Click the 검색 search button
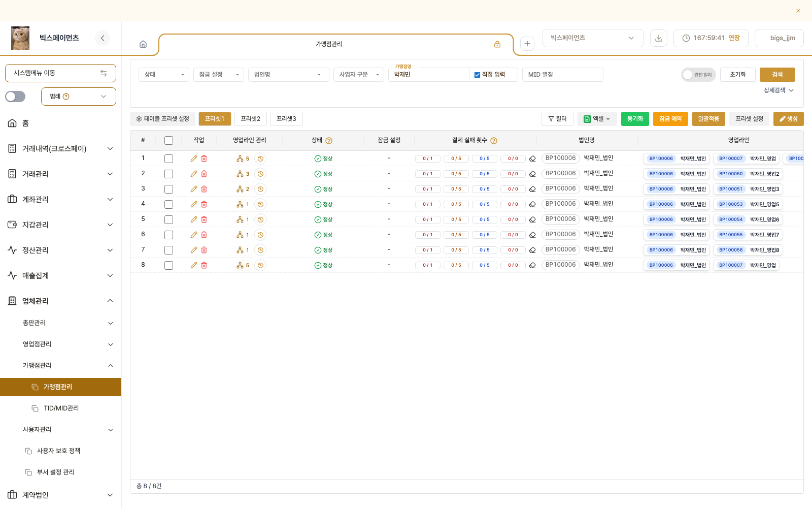The image size is (812, 508). pos(777,75)
